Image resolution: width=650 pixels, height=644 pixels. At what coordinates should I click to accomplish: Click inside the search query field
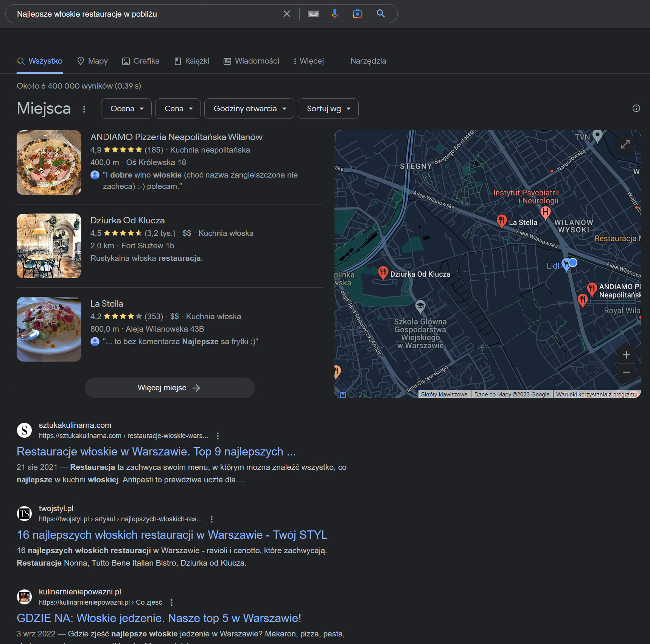[148, 14]
